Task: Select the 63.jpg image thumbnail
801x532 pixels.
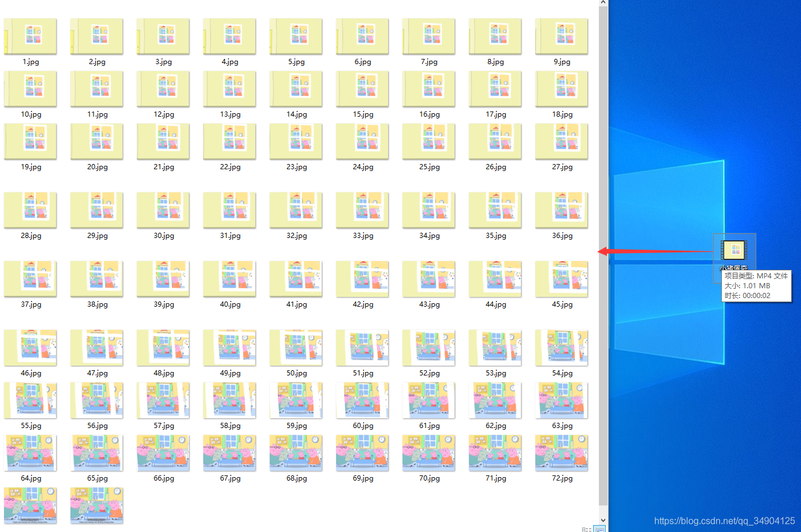Action: pos(562,400)
